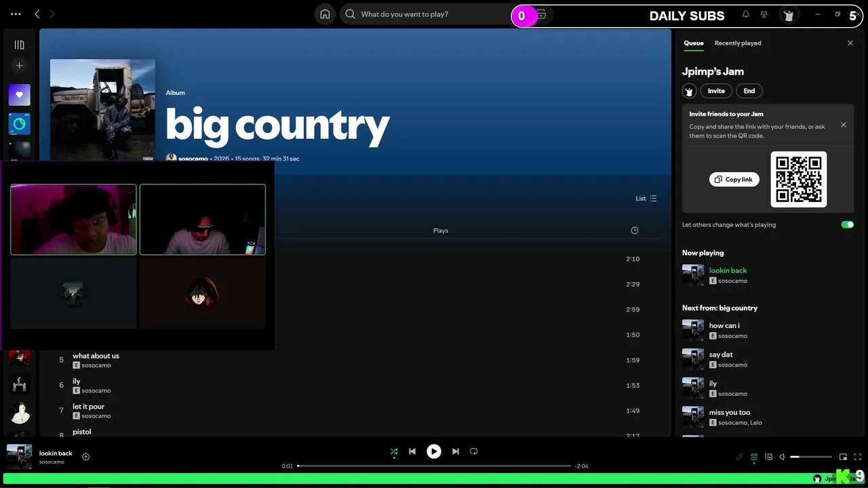Toggle repeat mode

pyautogui.click(x=474, y=451)
